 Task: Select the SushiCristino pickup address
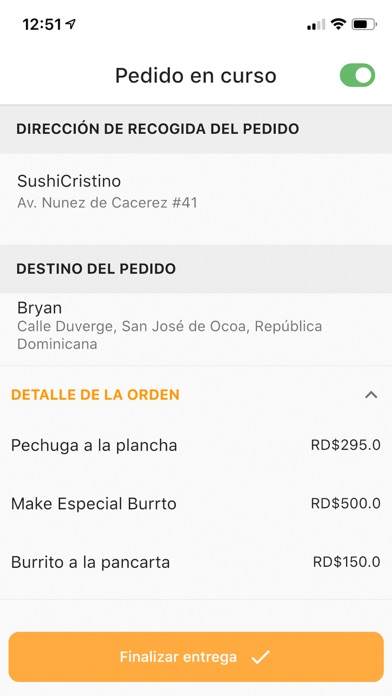tap(196, 191)
